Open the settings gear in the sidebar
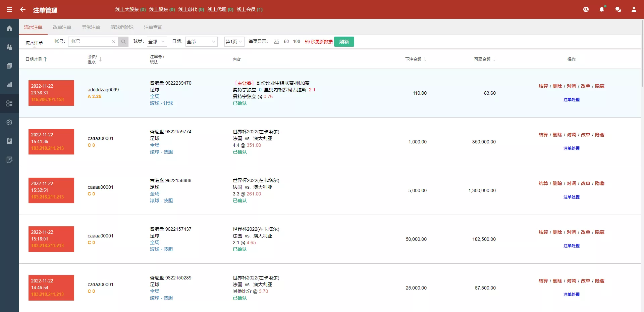 tap(9, 122)
